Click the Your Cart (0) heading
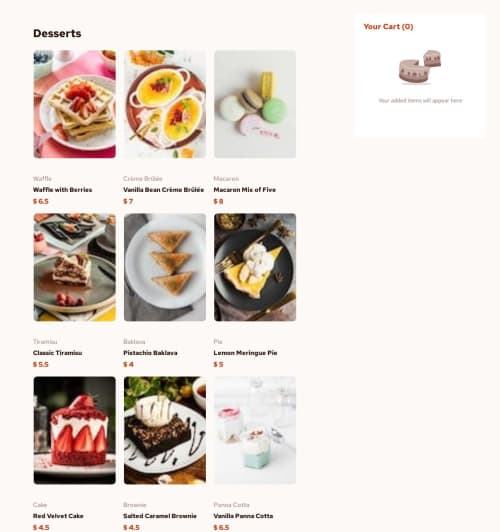500x532 pixels. (x=388, y=26)
